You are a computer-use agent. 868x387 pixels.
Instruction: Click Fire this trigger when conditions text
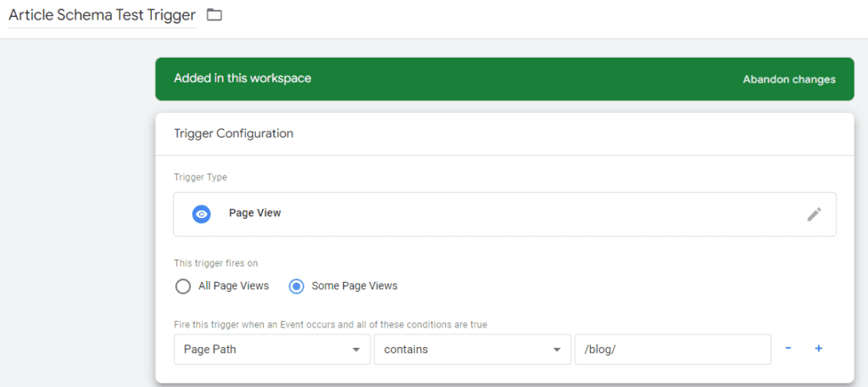(x=331, y=324)
